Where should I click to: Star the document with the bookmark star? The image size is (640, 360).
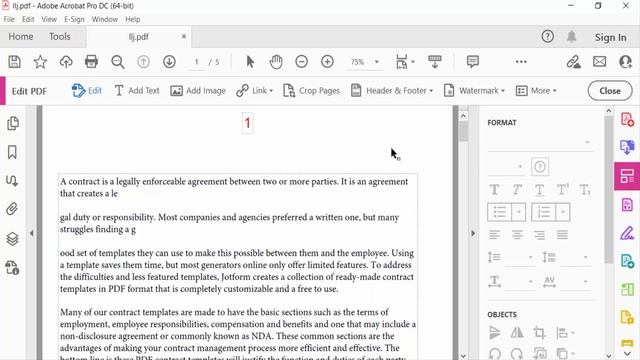(x=40, y=62)
